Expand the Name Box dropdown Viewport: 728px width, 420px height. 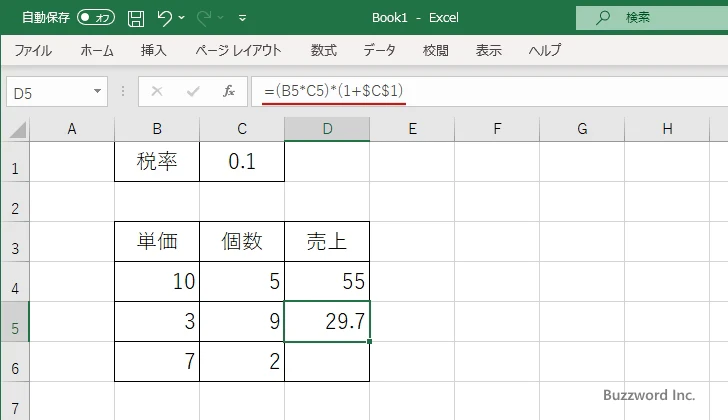click(x=97, y=91)
